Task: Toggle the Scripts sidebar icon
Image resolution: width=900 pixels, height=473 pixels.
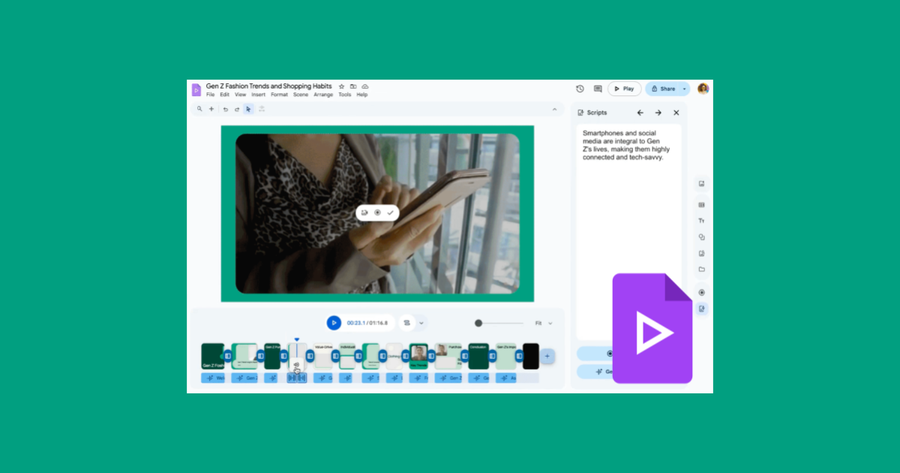Action: pos(701,309)
